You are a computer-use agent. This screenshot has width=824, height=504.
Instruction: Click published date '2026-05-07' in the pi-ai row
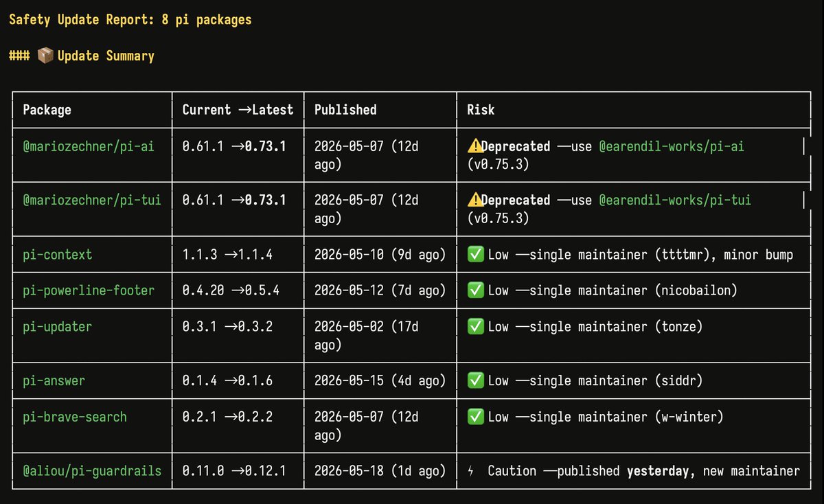pyautogui.click(x=349, y=146)
